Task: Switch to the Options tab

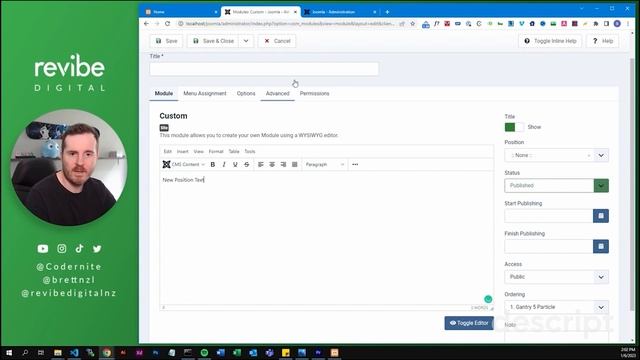Action: [x=246, y=93]
